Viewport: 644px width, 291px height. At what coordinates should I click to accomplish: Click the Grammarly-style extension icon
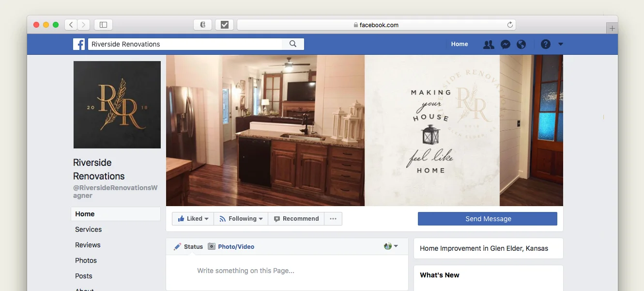tap(203, 25)
